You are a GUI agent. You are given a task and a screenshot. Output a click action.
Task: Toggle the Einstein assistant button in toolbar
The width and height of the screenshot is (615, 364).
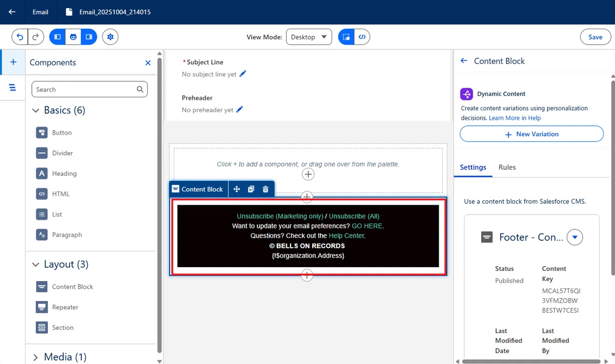click(x=73, y=37)
